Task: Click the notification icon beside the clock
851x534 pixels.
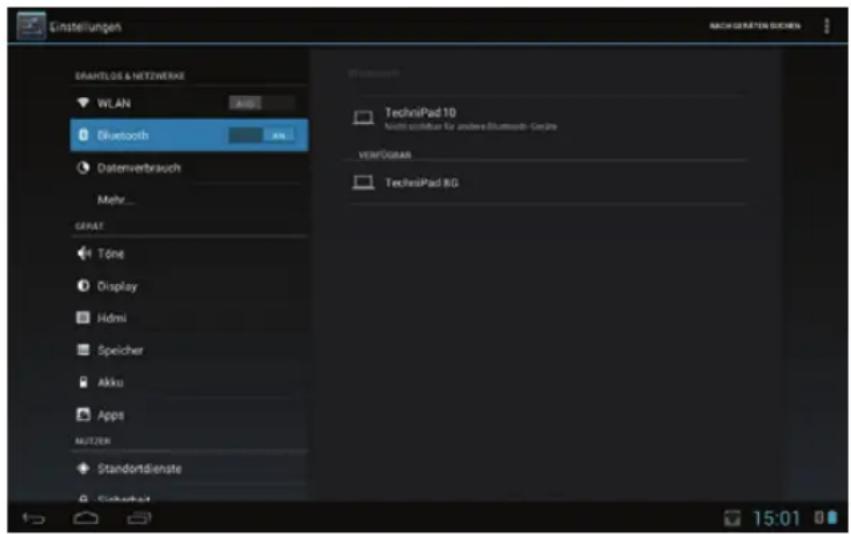Action: (x=732, y=518)
